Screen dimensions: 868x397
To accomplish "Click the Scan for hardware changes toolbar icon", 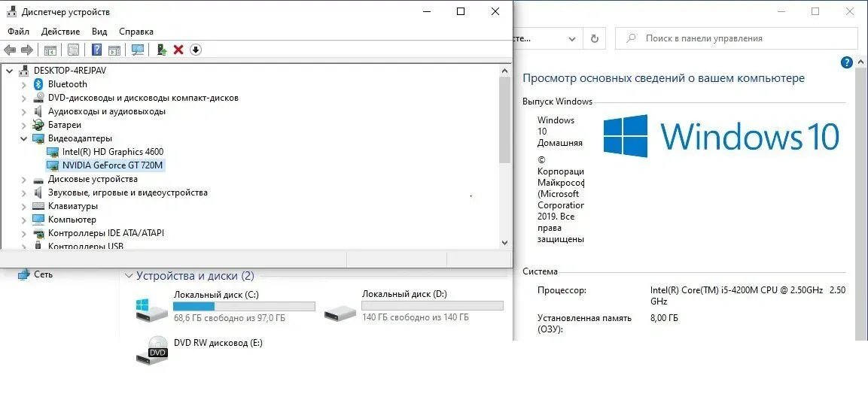I will 138,50.
